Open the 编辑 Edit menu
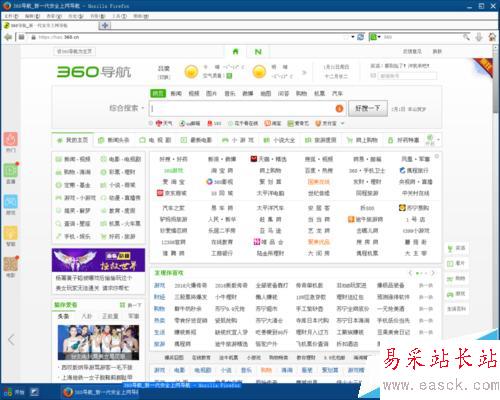The image size is (500, 400). coord(32,16)
